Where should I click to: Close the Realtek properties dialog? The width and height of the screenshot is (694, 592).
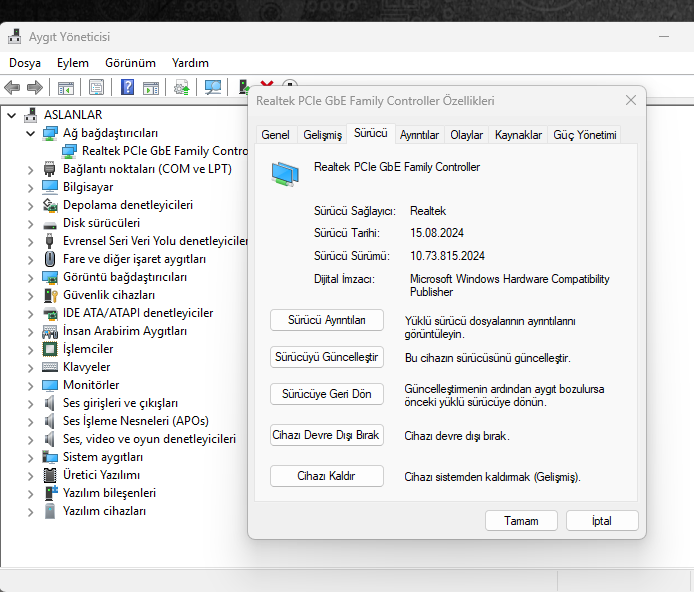(x=631, y=100)
